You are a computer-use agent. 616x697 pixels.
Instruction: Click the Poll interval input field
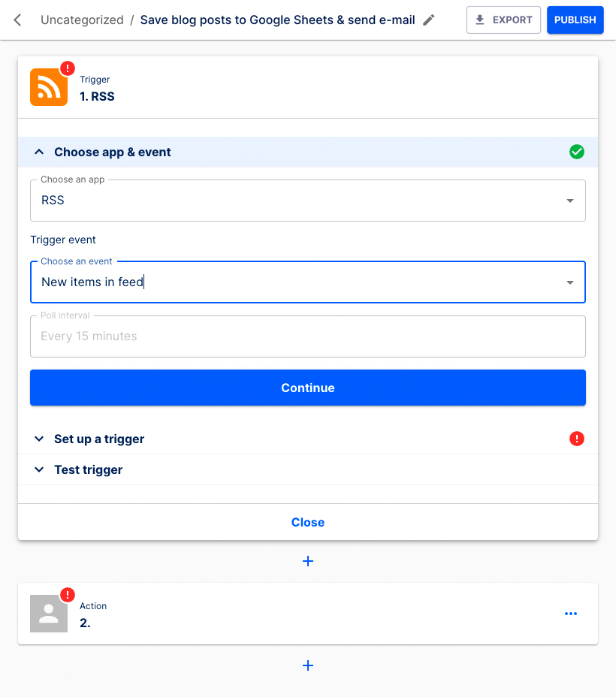308,336
